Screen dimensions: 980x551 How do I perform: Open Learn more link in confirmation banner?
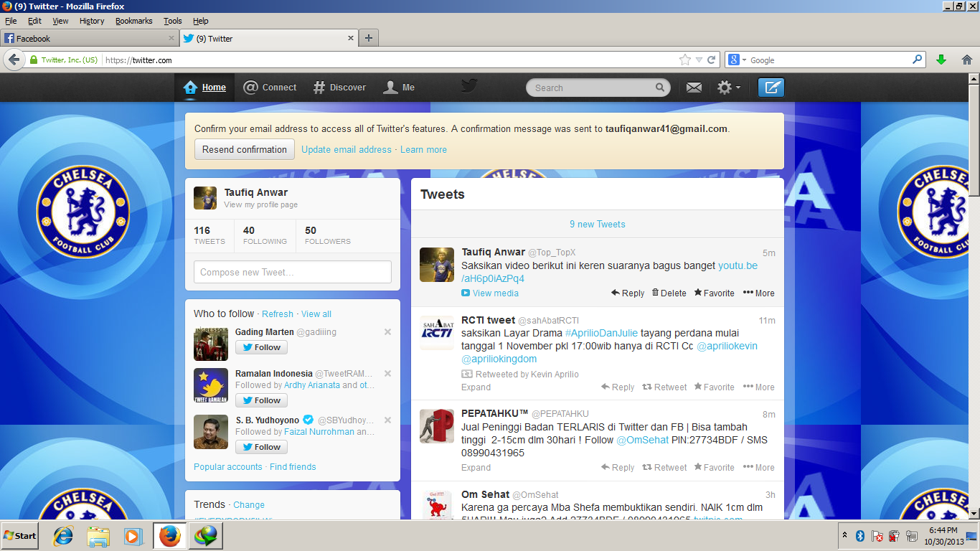(x=423, y=149)
